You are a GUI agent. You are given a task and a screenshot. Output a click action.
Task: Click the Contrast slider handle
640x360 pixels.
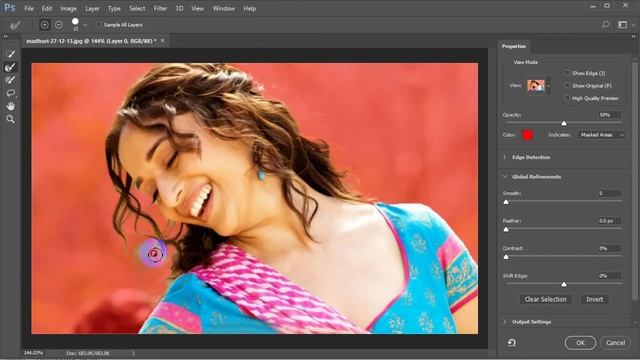(x=506, y=257)
